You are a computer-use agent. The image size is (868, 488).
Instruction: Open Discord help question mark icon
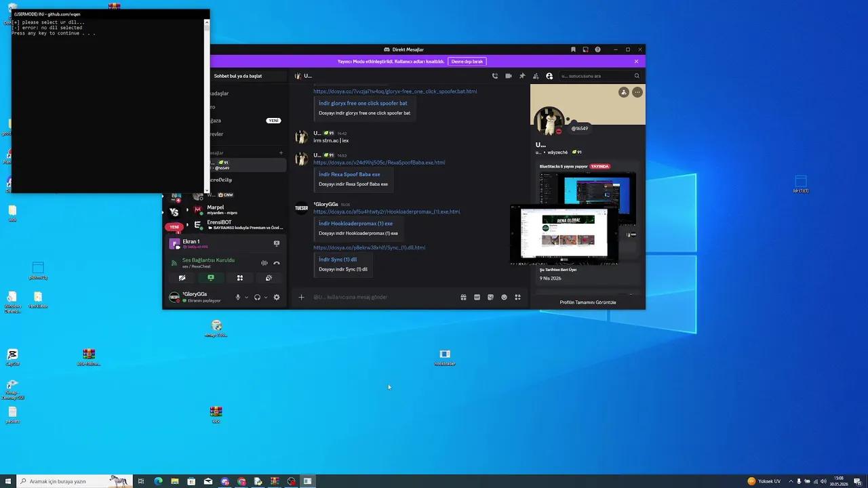tap(597, 49)
